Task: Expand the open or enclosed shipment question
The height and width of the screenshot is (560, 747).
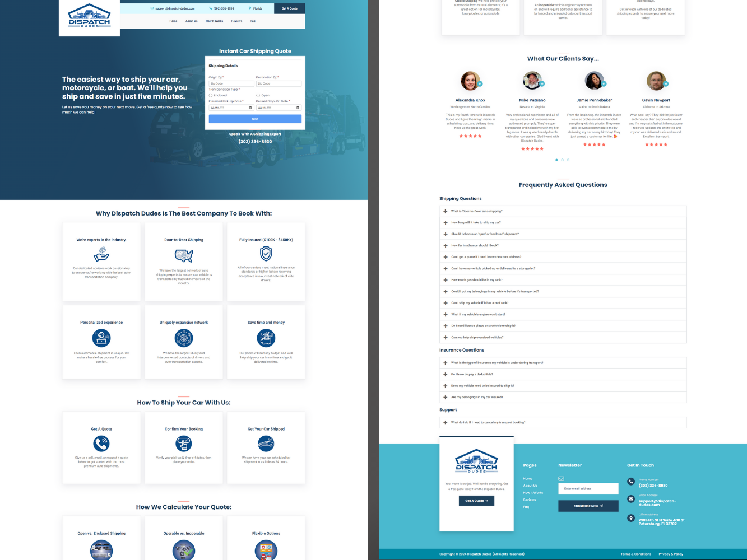Action: [563, 234]
